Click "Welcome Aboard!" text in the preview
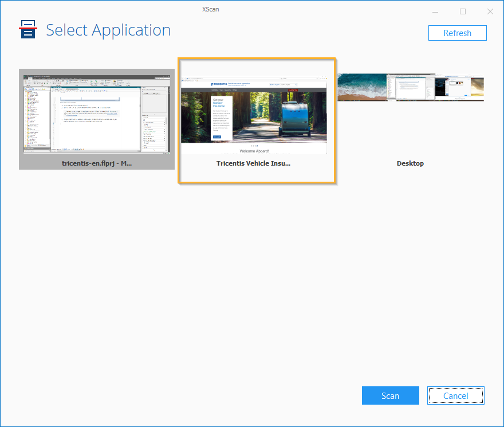This screenshot has height=427, width=504. (x=254, y=151)
